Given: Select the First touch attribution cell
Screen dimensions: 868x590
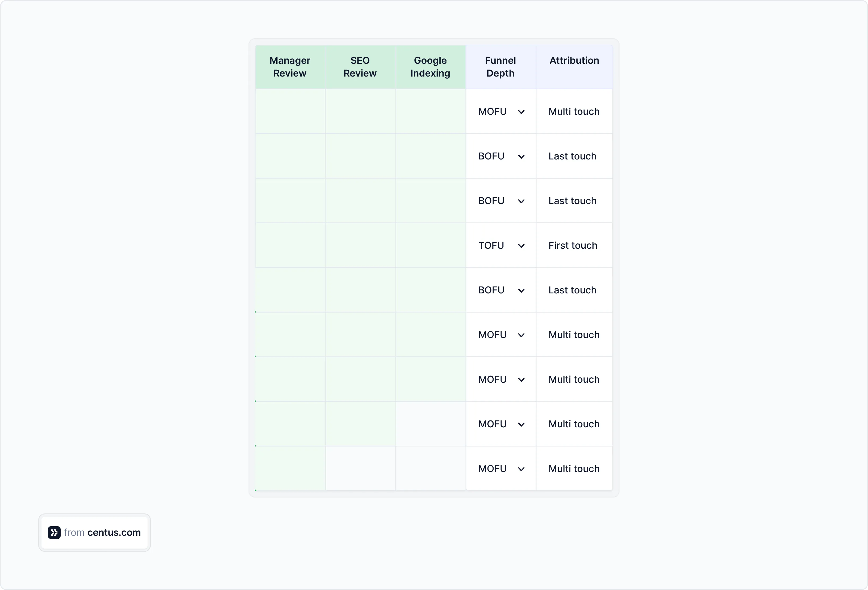Looking at the screenshot, I should 573,246.
